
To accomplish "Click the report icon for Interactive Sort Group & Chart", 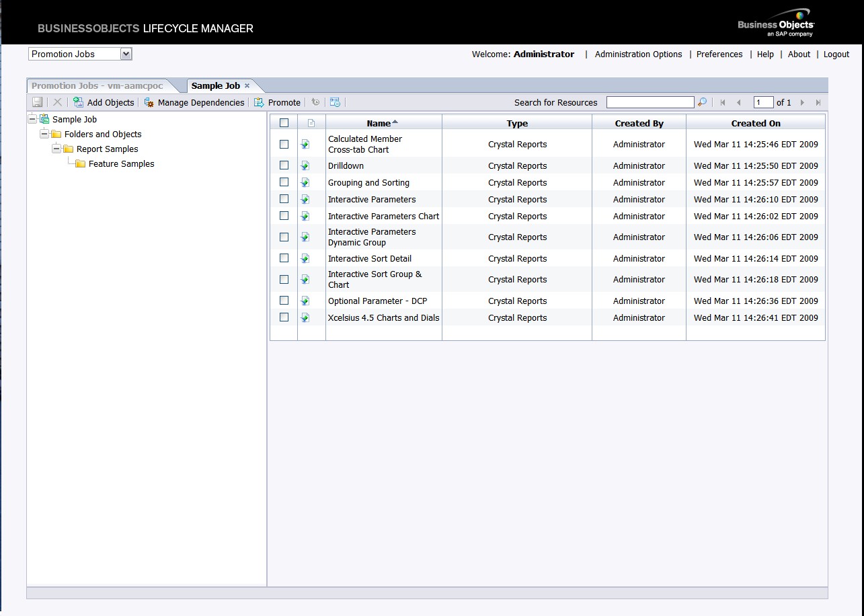I will (x=305, y=279).
